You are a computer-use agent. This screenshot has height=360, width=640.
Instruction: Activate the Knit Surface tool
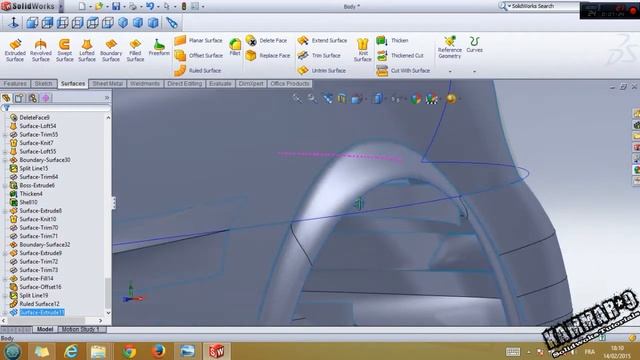(362, 50)
